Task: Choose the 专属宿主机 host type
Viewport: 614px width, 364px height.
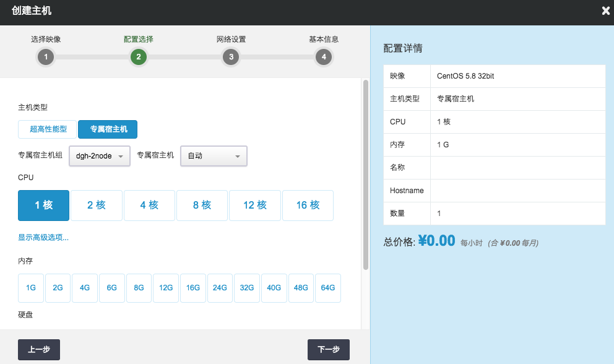Action: [x=108, y=129]
